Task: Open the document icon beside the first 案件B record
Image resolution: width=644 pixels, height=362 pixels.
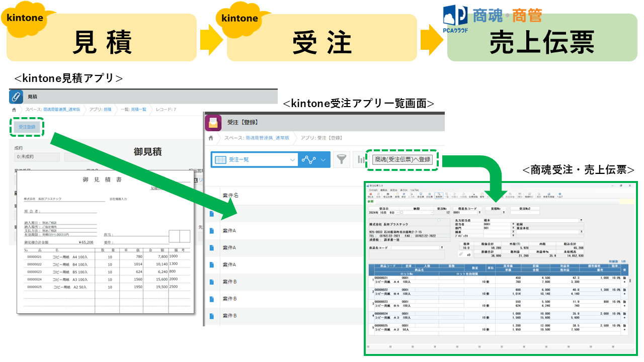Action: (x=212, y=282)
